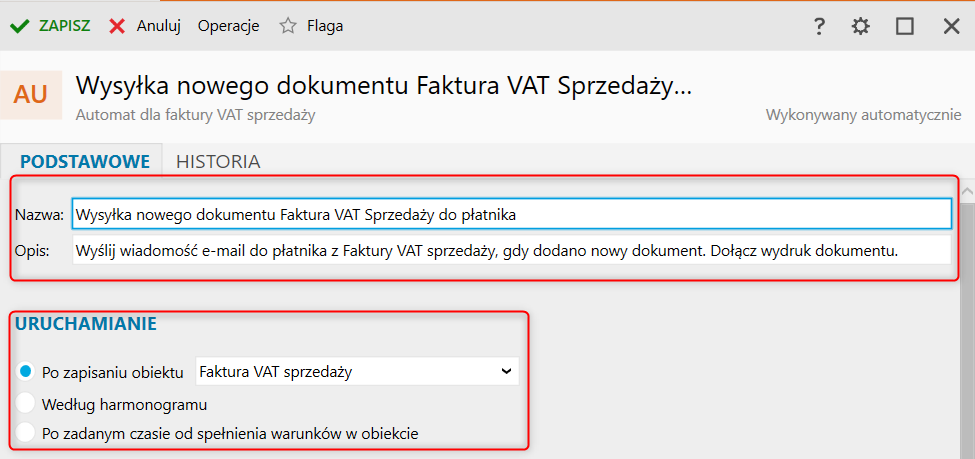This screenshot has height=459, width=975.
Task: Close the automat window
Action: 951,27
